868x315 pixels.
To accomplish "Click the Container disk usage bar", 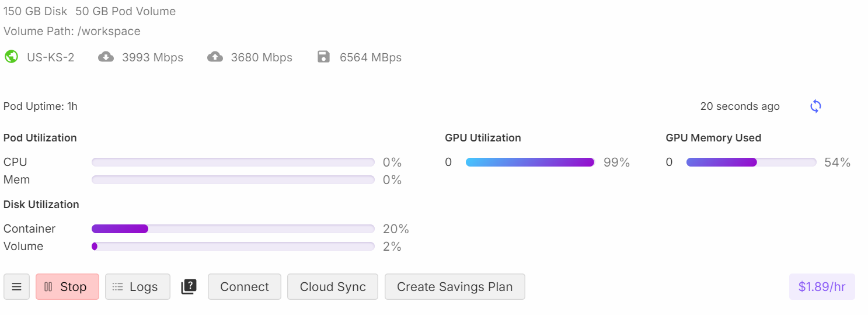I will coord(233,229).
